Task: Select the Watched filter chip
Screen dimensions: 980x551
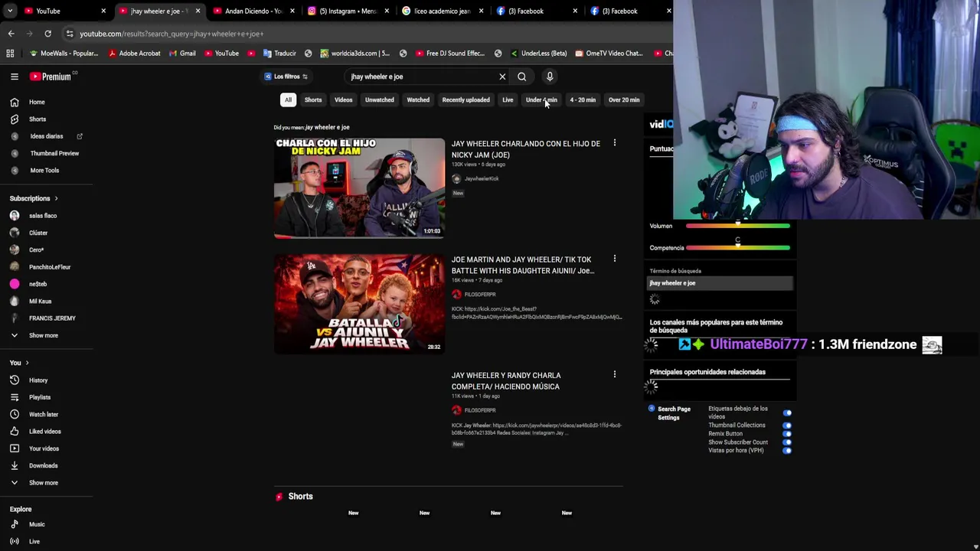Action: coord(418,99)
